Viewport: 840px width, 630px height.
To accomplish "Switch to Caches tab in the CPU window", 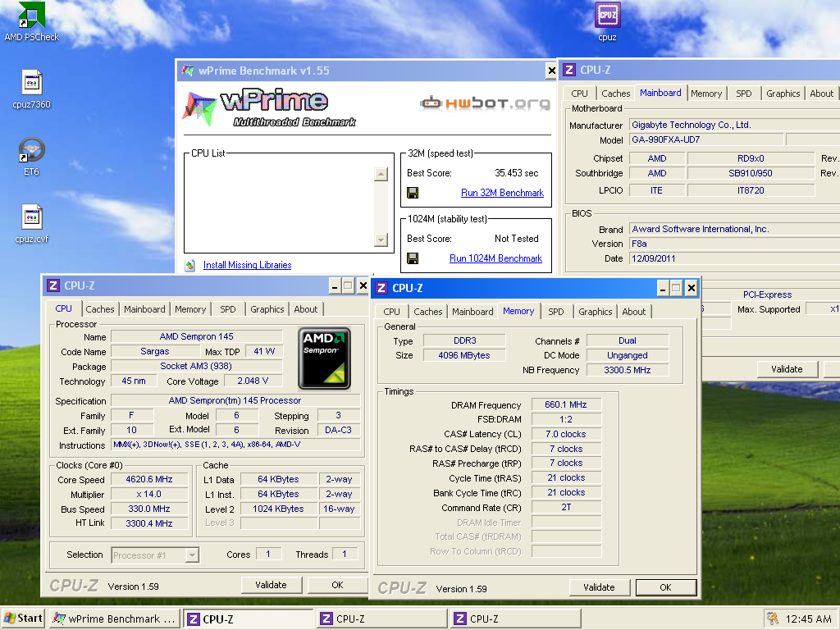I will coord(99,309).
